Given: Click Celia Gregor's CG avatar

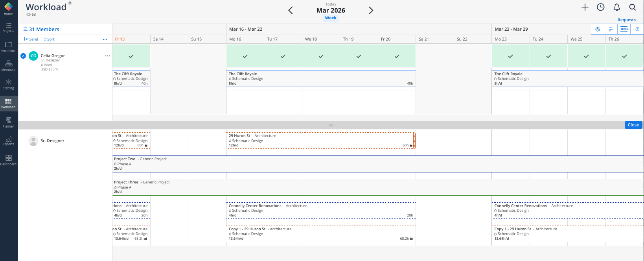Looking at the screenshot, I should coord(33,56).
